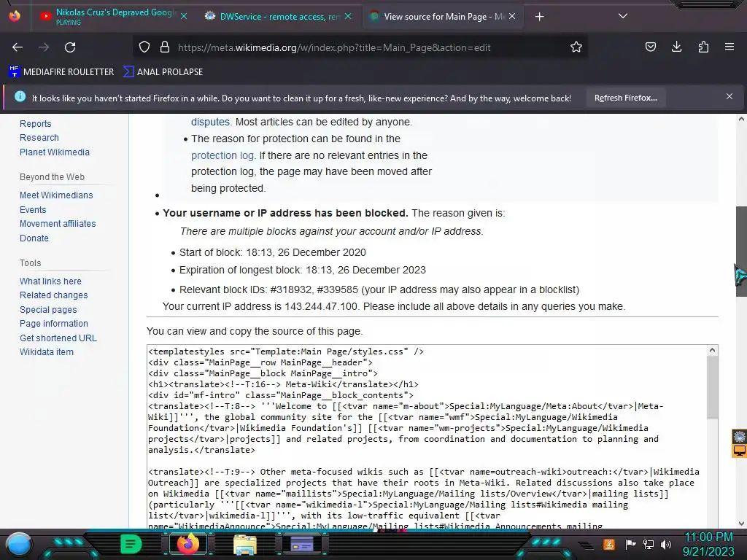This screenshot has width=747, height=560.
Task: Click the source box scroll-up arrow
Action: point(712,350)
